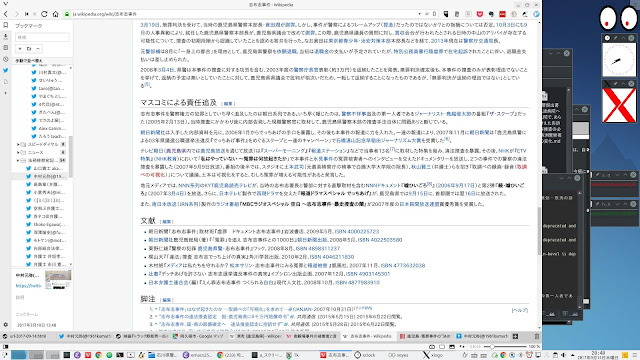Add a web panel with the plus icon
This screenshot has height=360, width=640.
point(5,93)
